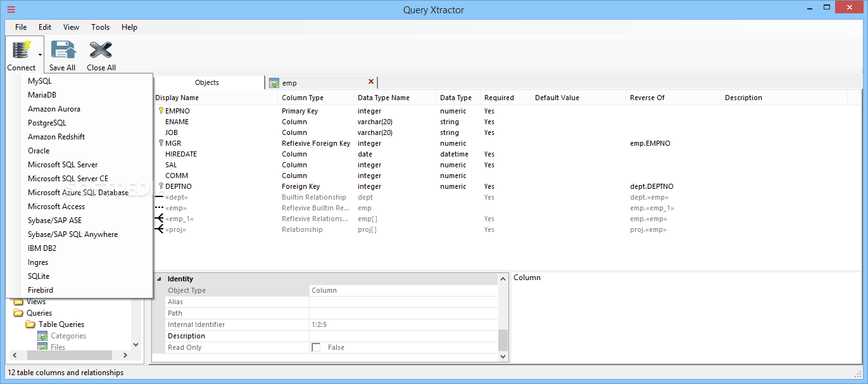Choose Microsoft Azure SQL Database connection
Screen dimensions: 868x384
pos(79,193)
